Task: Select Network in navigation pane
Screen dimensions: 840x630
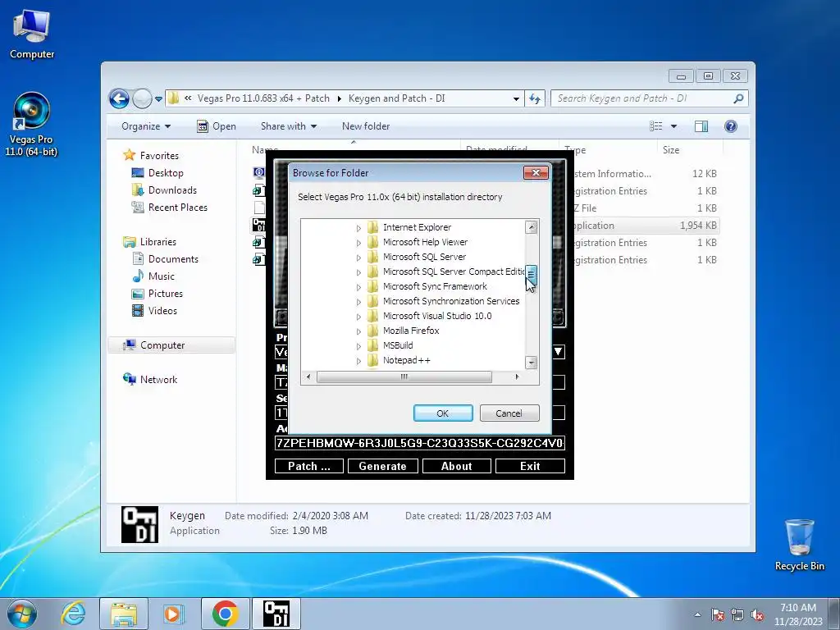Action: coord(151,379)
